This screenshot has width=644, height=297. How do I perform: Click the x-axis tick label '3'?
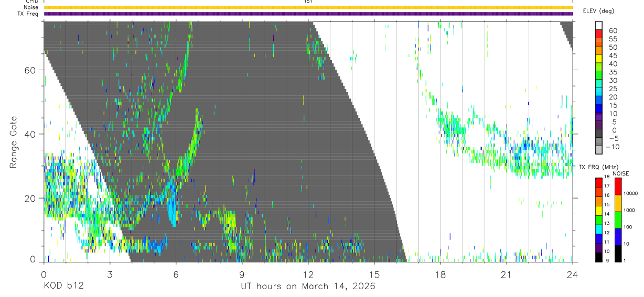[110, 274]
